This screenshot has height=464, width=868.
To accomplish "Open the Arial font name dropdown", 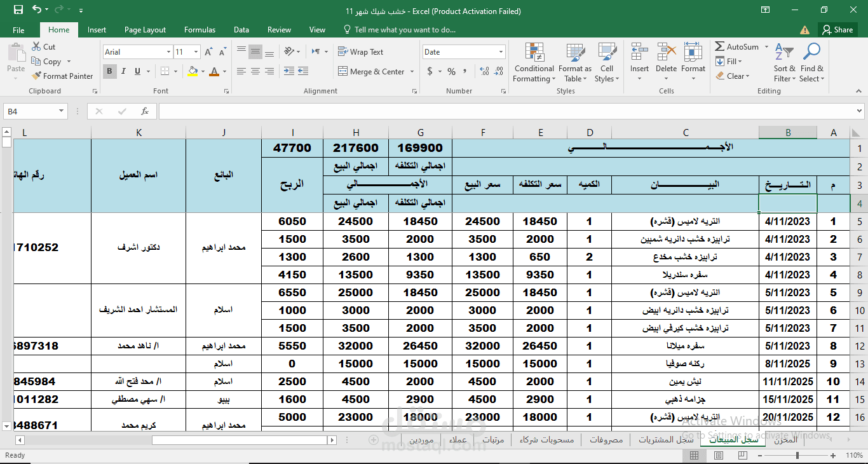I will pos(168,52).
